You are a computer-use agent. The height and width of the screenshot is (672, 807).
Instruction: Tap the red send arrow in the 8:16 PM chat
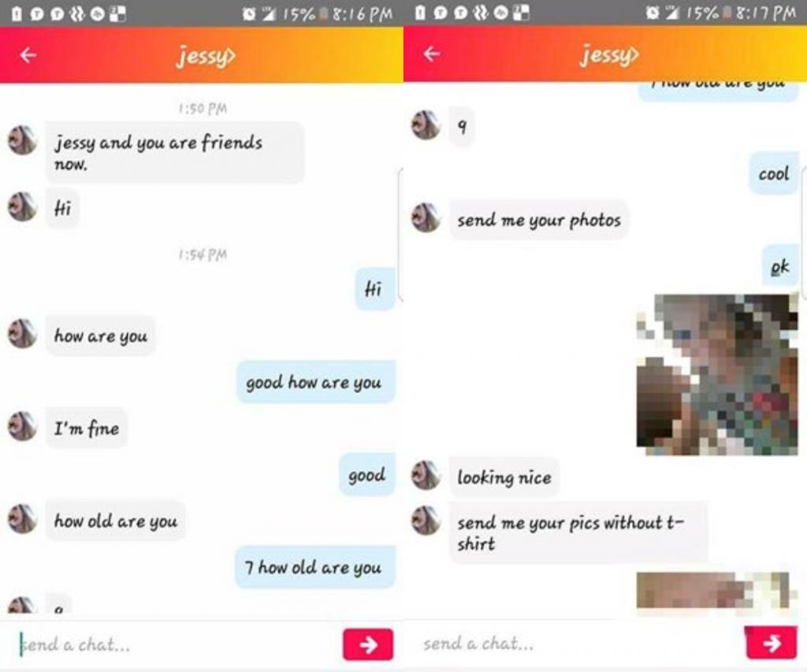[368, 644]
